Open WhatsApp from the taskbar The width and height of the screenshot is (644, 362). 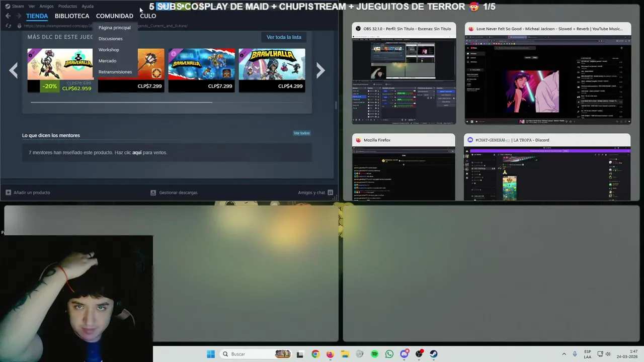click(389, 354)
